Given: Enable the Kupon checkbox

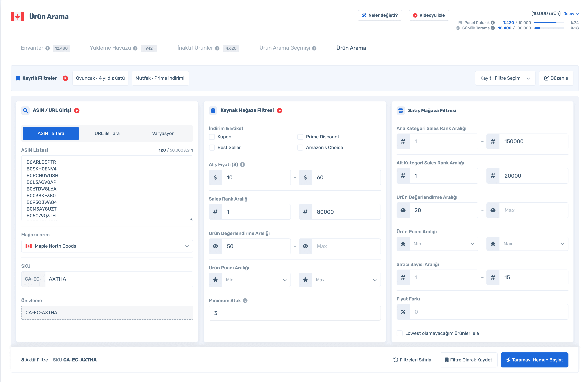Looking at the screenshot, I should coord(212,137).
